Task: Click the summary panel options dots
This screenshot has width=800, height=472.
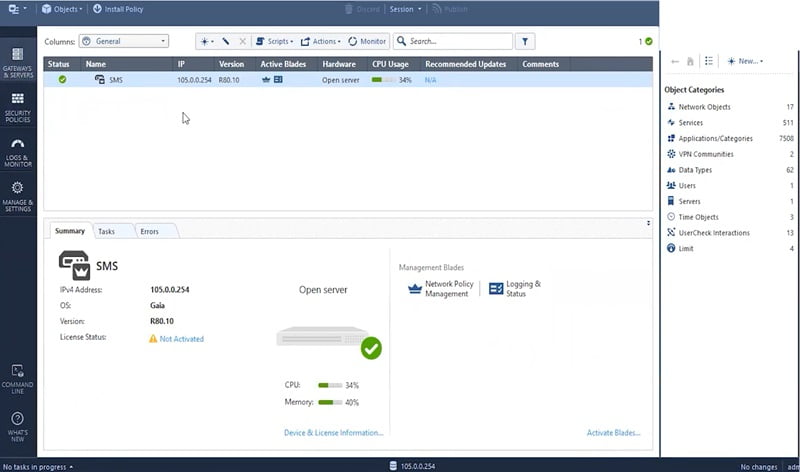Action: coord(648,223)
